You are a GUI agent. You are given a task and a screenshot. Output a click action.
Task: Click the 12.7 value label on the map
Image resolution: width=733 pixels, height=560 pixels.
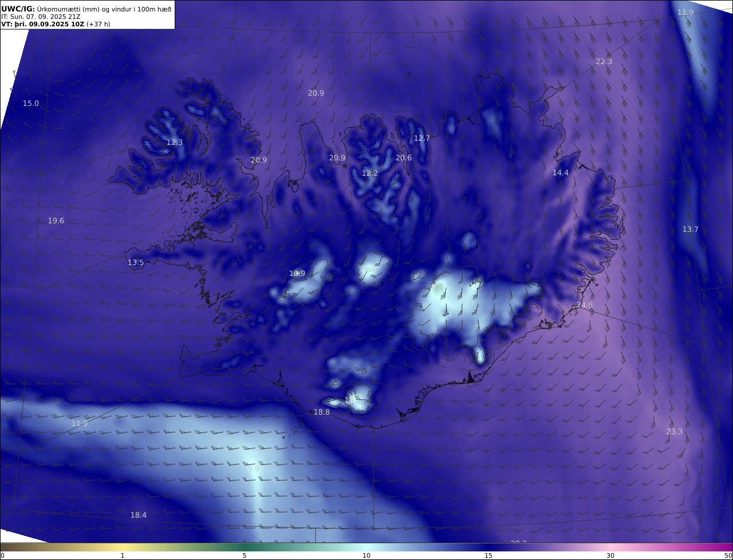(421, 139)
